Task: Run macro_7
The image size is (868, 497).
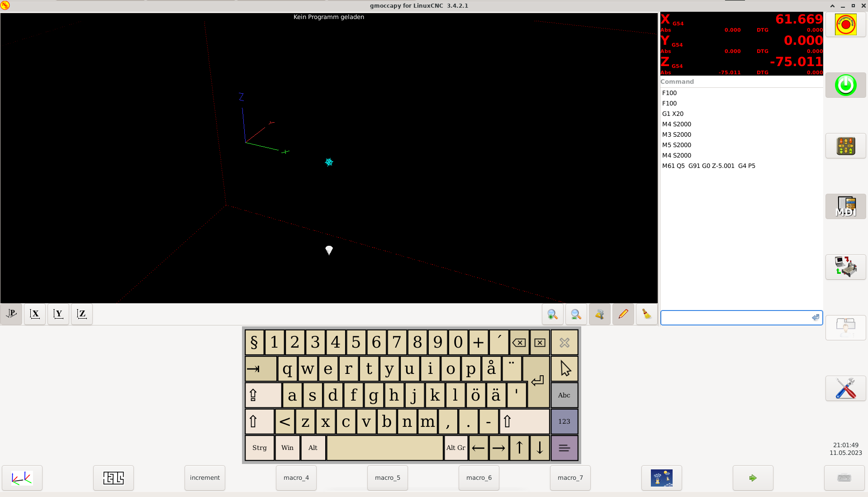Action: tap(570, 478)
